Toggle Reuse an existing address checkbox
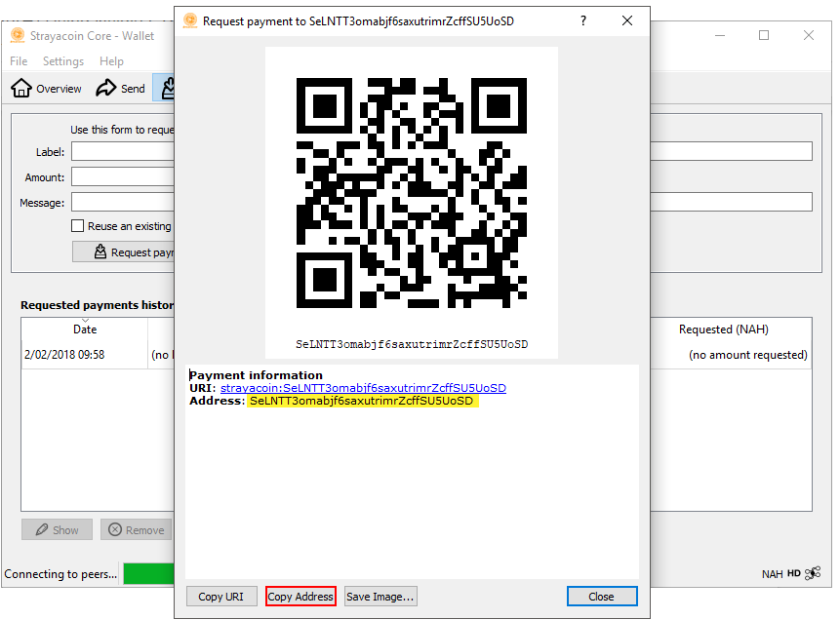This screenshot has width=840, height=620. pos(78,226)
